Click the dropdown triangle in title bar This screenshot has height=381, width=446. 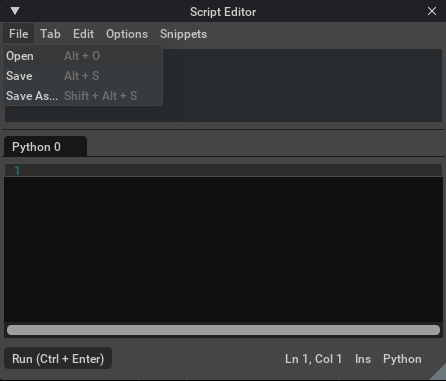click(x=15, y=11)
